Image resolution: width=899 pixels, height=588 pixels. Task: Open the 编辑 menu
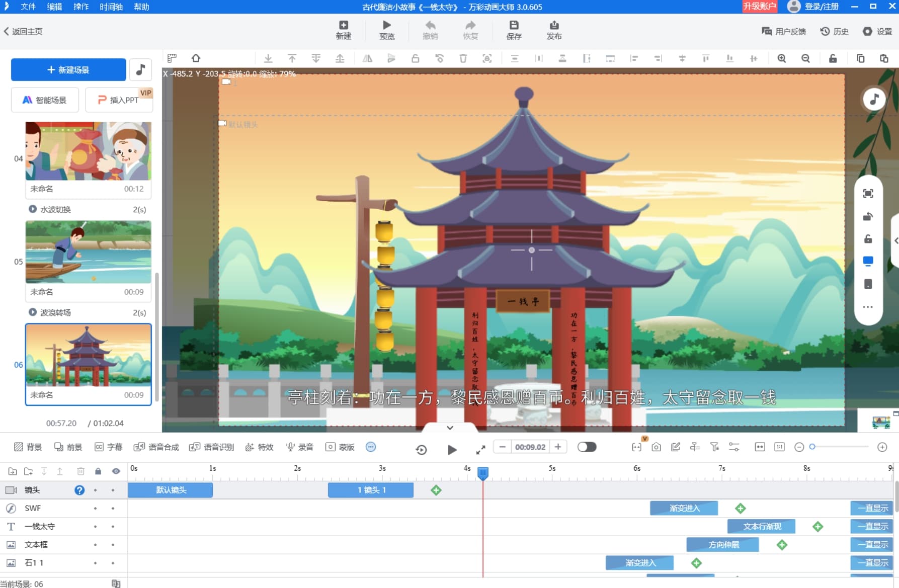pyautogui.click(x=54, y=7)
